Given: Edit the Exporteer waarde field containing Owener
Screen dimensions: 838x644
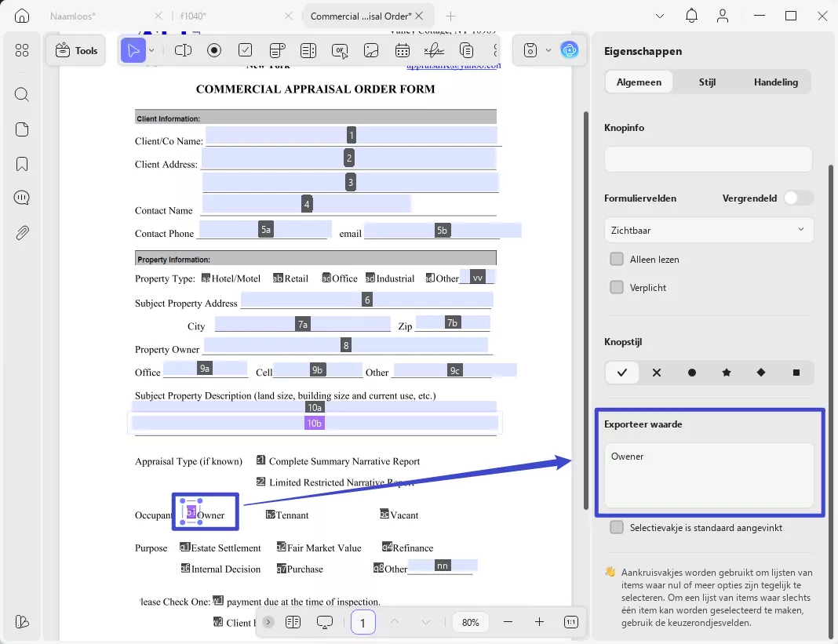Looking at the screenshot, I should pos(709,475).
